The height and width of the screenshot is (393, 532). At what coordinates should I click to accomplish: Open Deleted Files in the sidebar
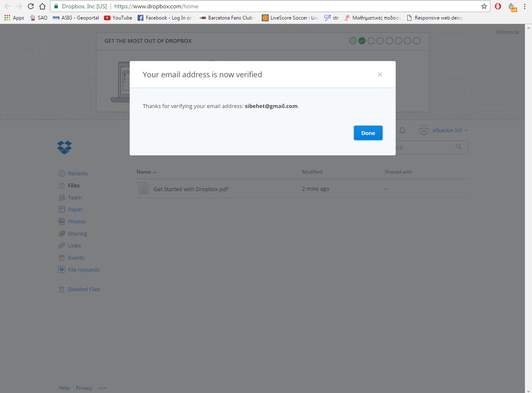point(84,289)
